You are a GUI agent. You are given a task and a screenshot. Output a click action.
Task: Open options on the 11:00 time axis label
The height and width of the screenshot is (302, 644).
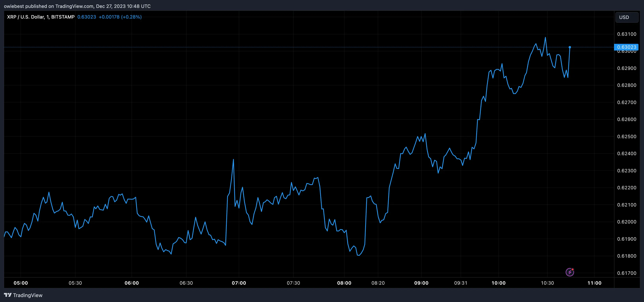click(595, 283)
